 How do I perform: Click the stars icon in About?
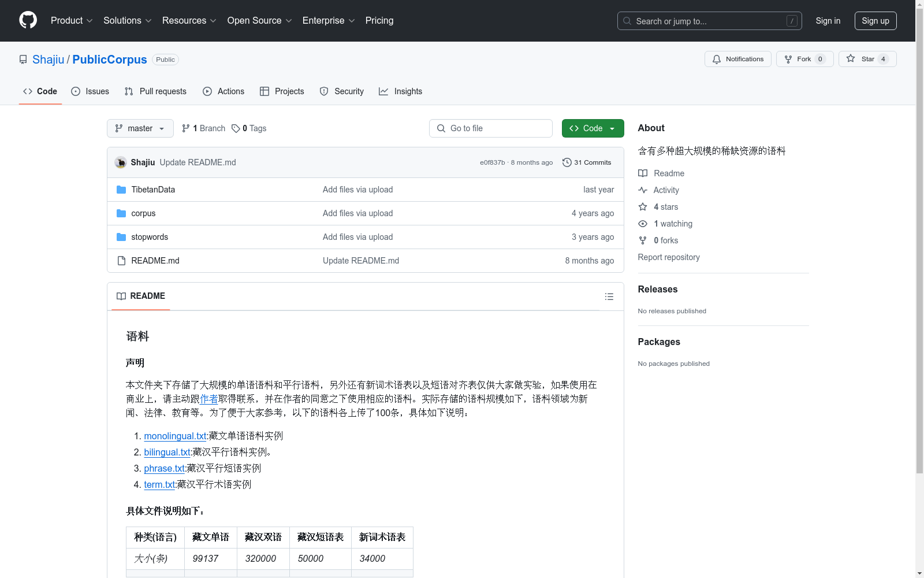tap(643, 207)
